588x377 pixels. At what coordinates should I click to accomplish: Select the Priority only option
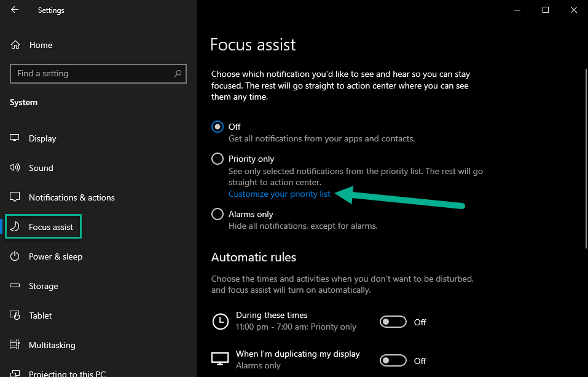(x=218, y=159)
